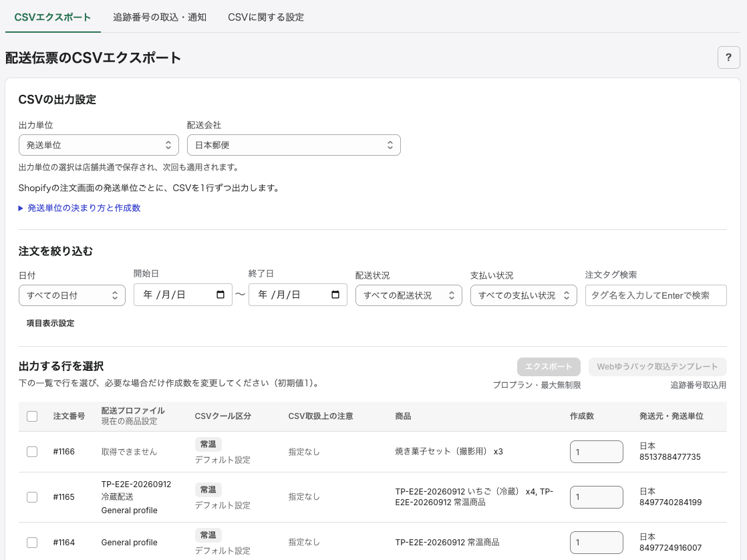Image resolution: width=747 pixels, height=560 pixels.
Task: Click the 終了日 date field
Action: 297,295
